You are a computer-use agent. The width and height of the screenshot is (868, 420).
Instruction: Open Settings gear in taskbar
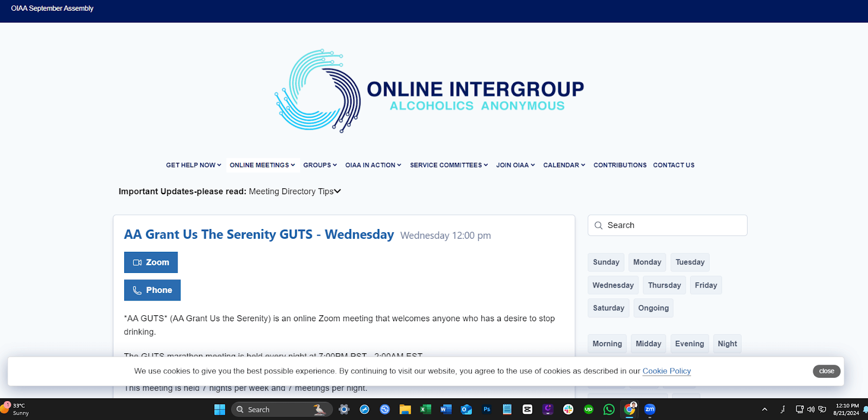[344, 410]
